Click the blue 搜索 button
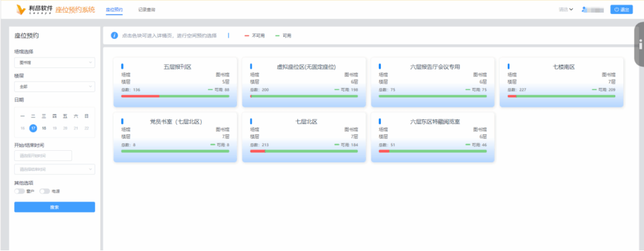Image resolution: width=644 pixels, height=251 pixels. coord(55,207)
